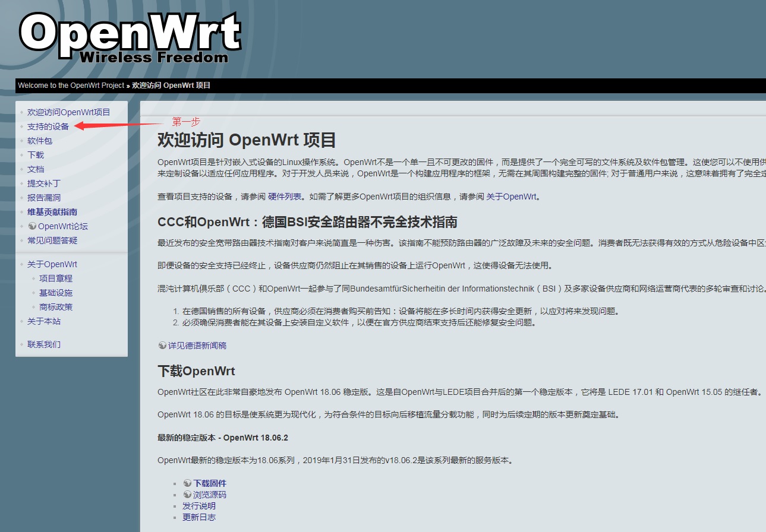
Task: Select 基础设施 sub-item
Action: tap(56, 293)
